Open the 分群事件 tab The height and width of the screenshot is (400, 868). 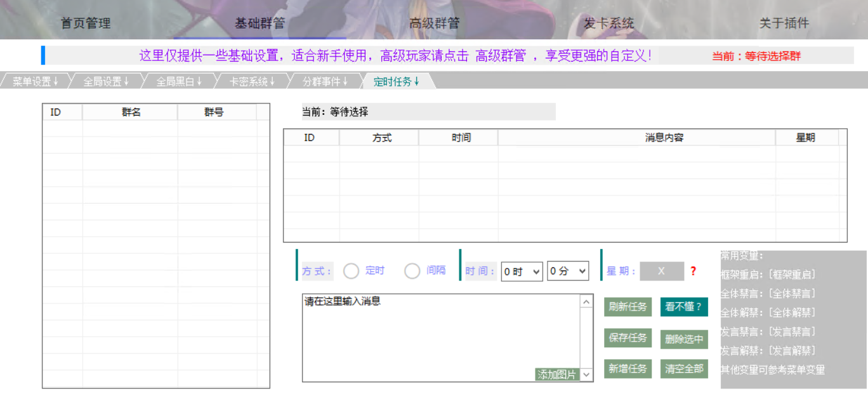[x=325, y=81]
